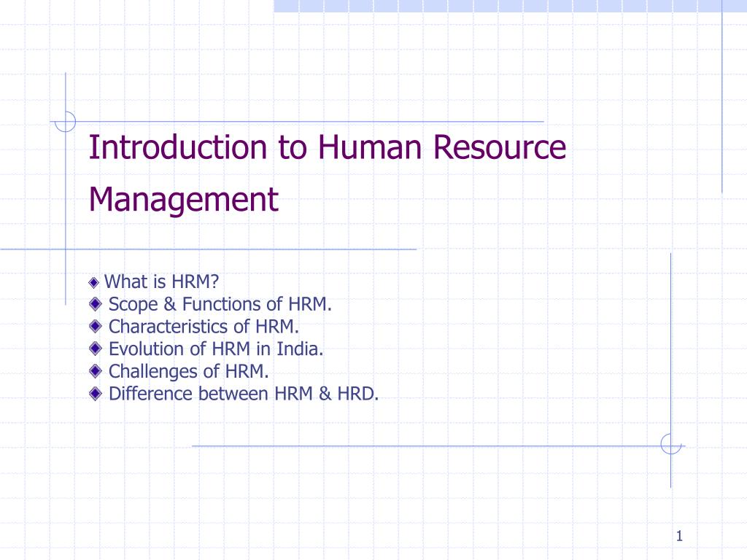Click diamond bullet beside 'Challenges of HRM'
The height and width of the screenshot is (560, 747).
(x=96, y=371)
